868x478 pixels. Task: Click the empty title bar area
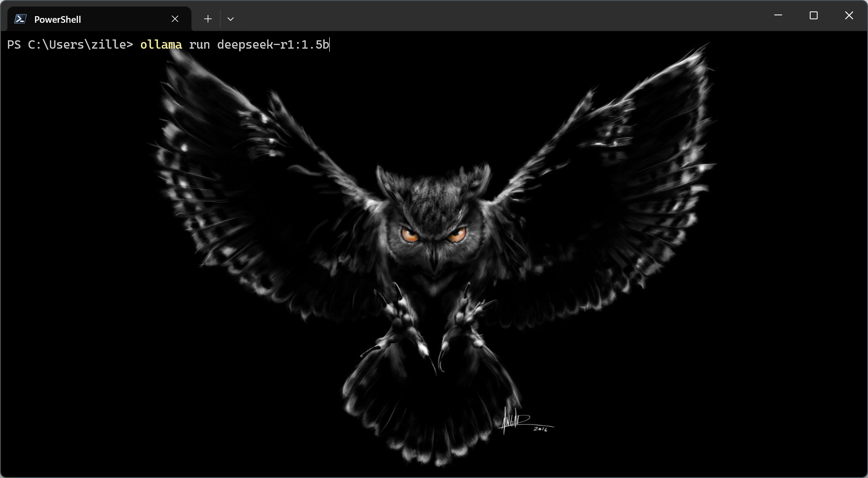coord(482,16)
